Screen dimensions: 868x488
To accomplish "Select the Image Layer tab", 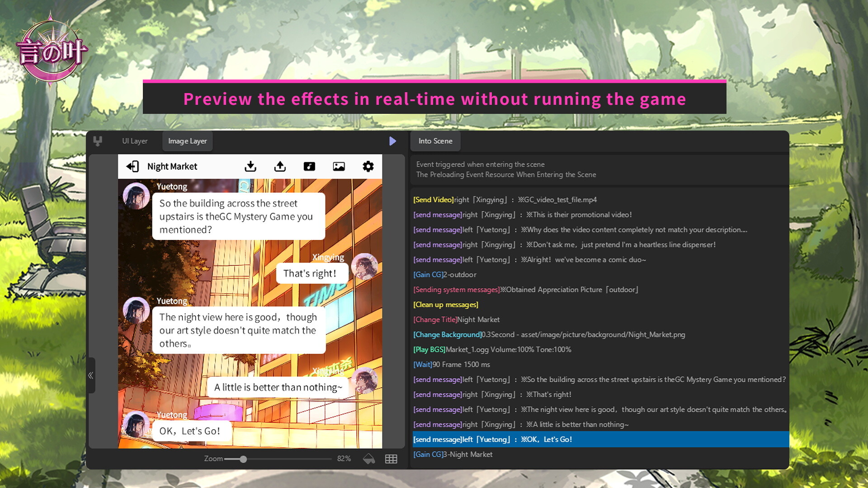I will [187, 141].
